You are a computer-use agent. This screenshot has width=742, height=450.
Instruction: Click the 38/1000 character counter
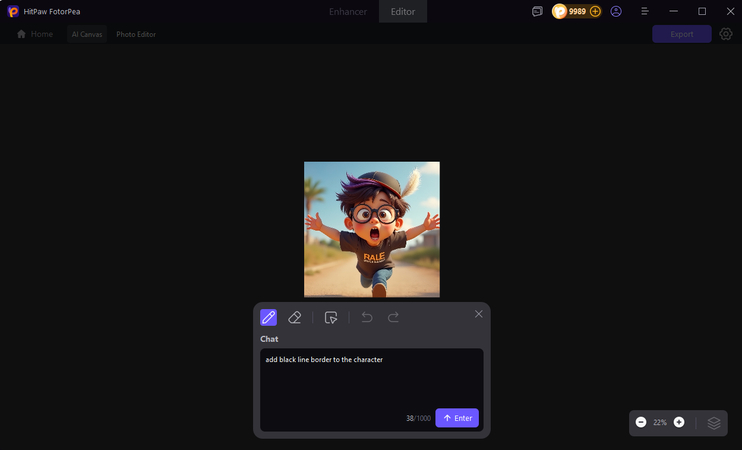click(x=418, y=418)
